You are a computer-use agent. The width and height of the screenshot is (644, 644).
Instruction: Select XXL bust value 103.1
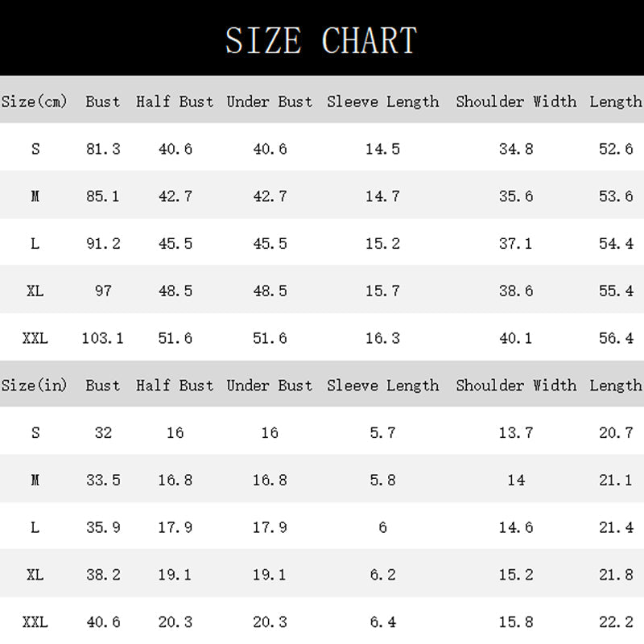point(103,338)
